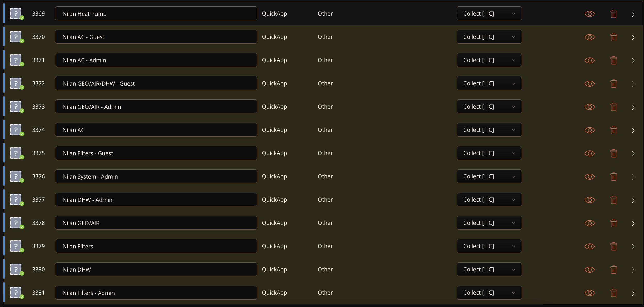Expand the Collect dropdown for Nilan AC - Admin
Viewport: 644px width, 307px height.
(489, 60)
